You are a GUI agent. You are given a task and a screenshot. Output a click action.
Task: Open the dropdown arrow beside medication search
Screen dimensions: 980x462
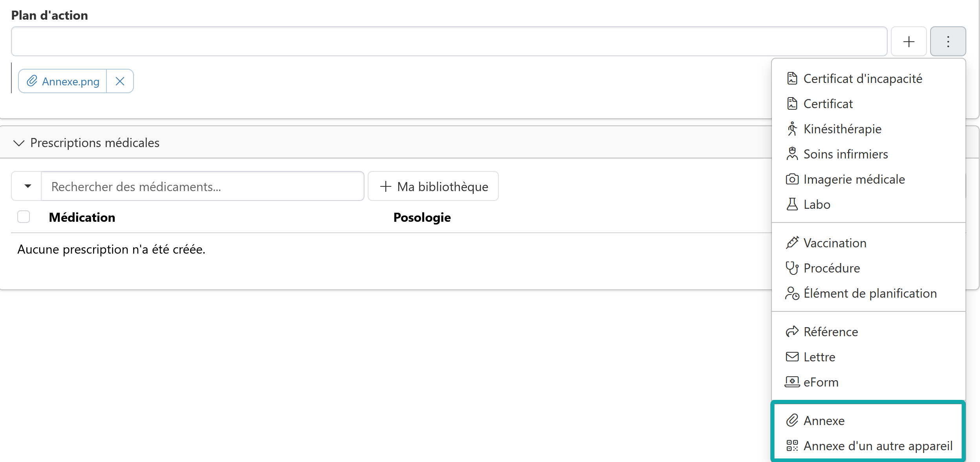27,186
